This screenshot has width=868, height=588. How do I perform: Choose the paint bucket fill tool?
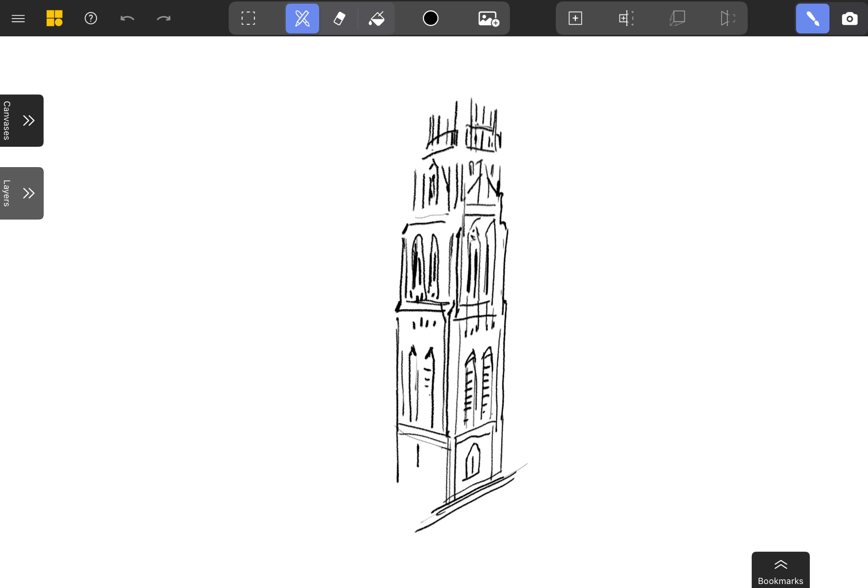click(377, 18)
